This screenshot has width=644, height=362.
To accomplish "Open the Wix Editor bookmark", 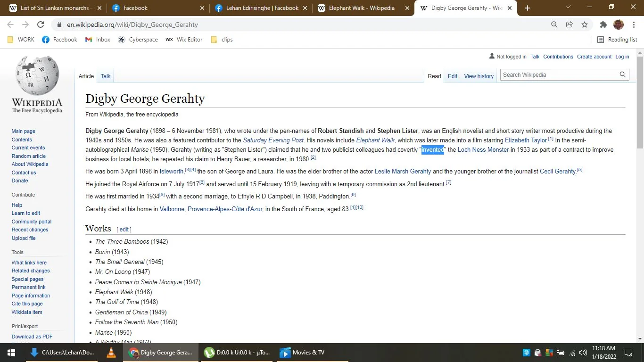I will [184, 40].
